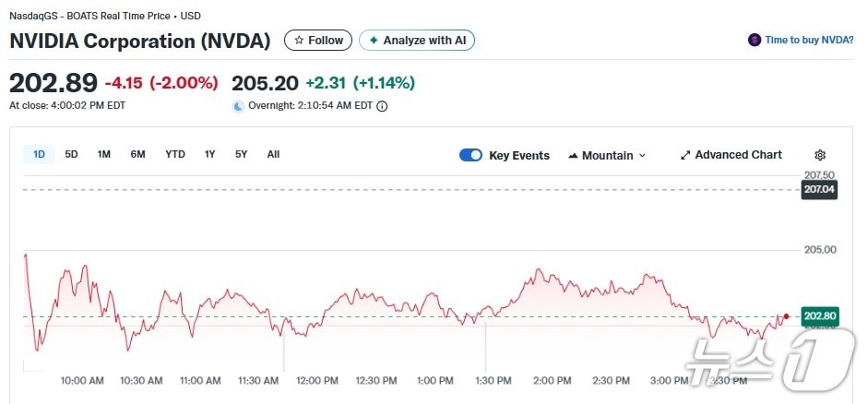Click the overnight info circle icon
Viewport: 868px width, 404px height.
pyautogui.click(x=382, y=106)
